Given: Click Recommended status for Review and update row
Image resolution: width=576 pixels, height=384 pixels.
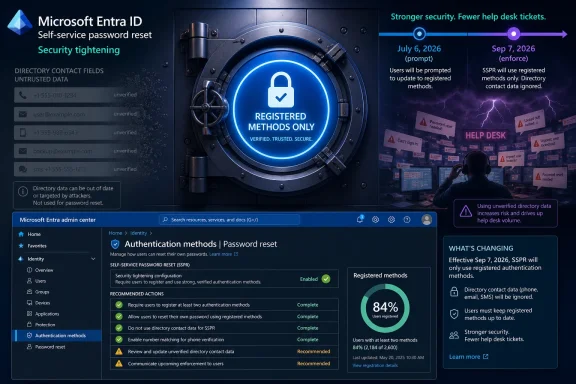Looking at the screenshot, I should (313, 352).
